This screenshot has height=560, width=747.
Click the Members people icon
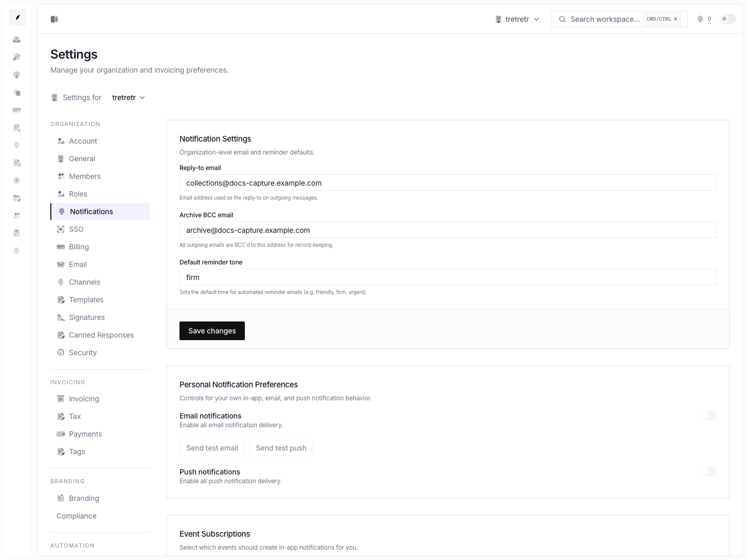[61, 176]
